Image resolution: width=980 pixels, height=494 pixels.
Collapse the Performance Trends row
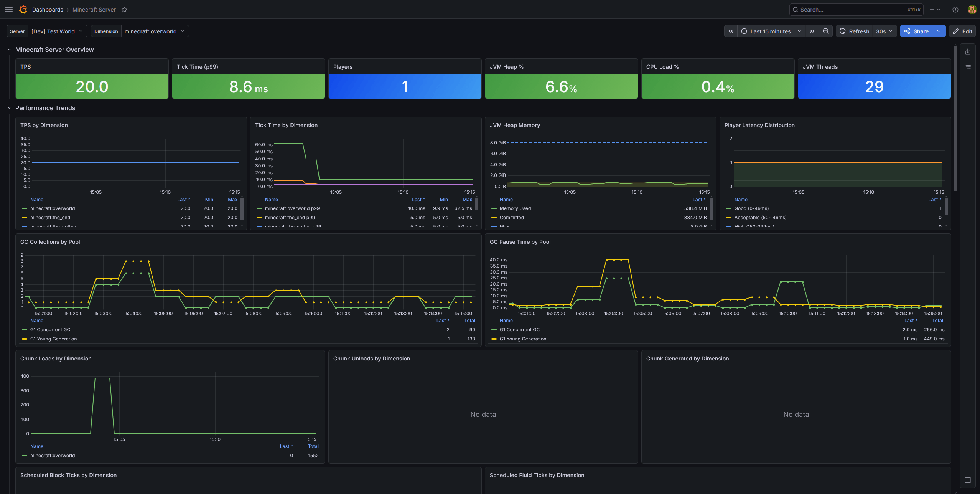9,108
